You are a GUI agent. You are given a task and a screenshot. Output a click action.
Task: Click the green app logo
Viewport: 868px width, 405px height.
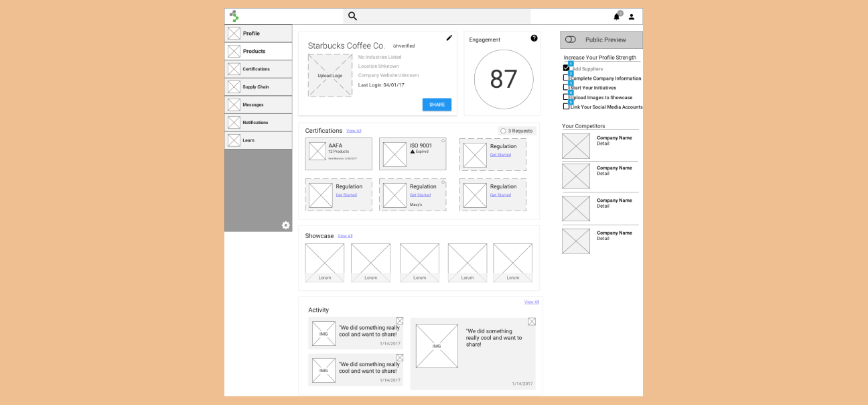tap(234, 16)
